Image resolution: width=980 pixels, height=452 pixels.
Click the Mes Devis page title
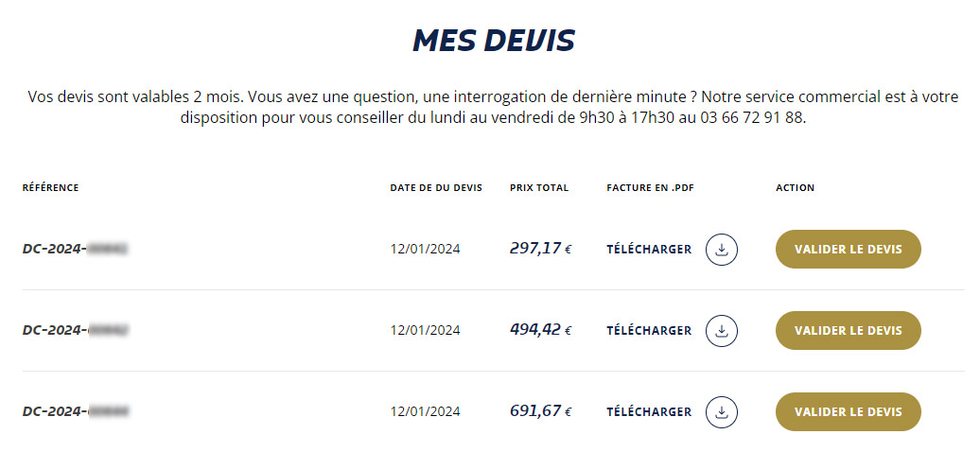click(494, 41)
